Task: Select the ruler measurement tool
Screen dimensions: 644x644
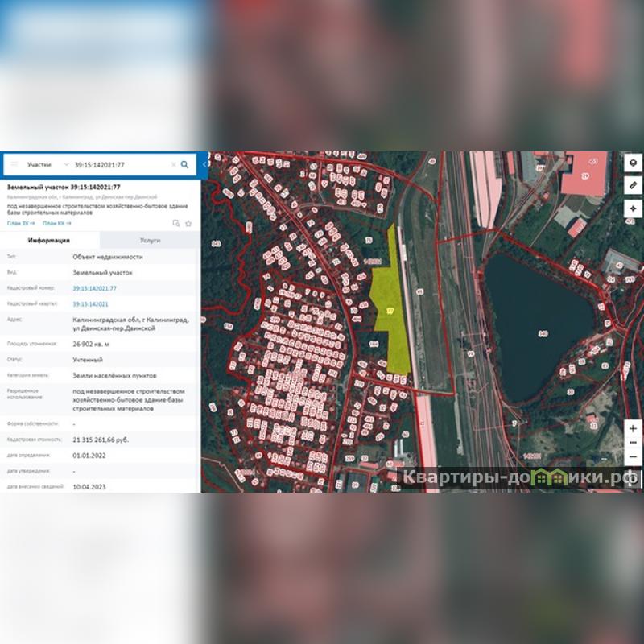Action: pyautogui.click(x=633, y=185)
